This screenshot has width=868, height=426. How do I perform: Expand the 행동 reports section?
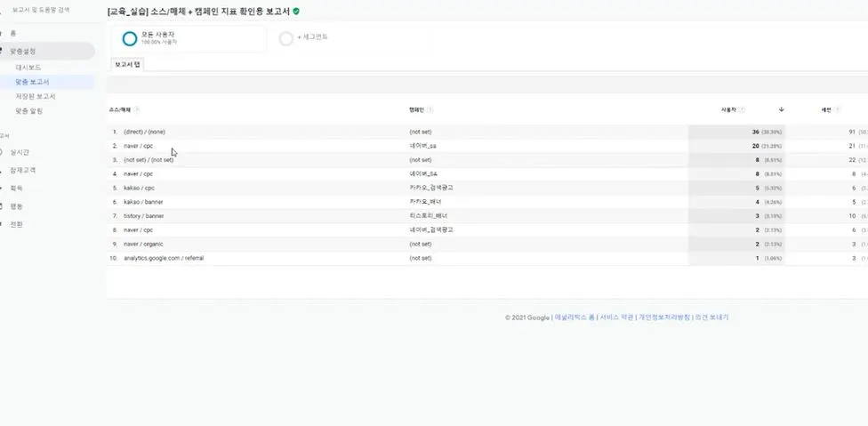click(x=16, y=206)
